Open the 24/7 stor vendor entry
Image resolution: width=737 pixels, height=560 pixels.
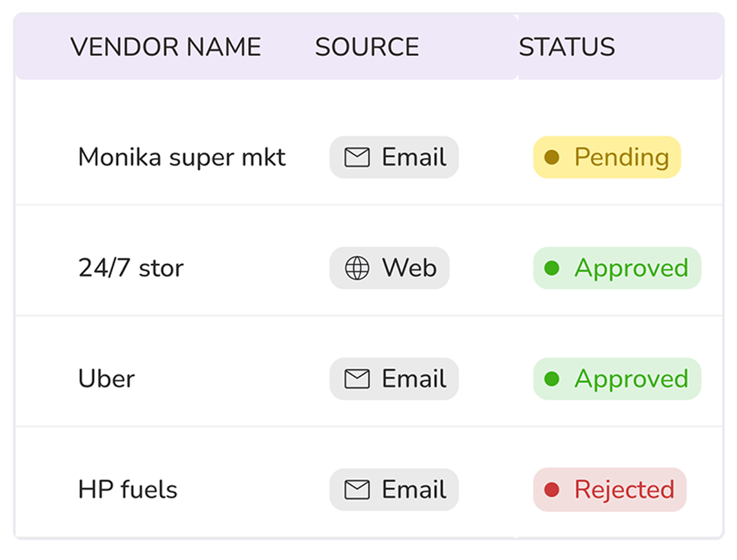(131, 268)
